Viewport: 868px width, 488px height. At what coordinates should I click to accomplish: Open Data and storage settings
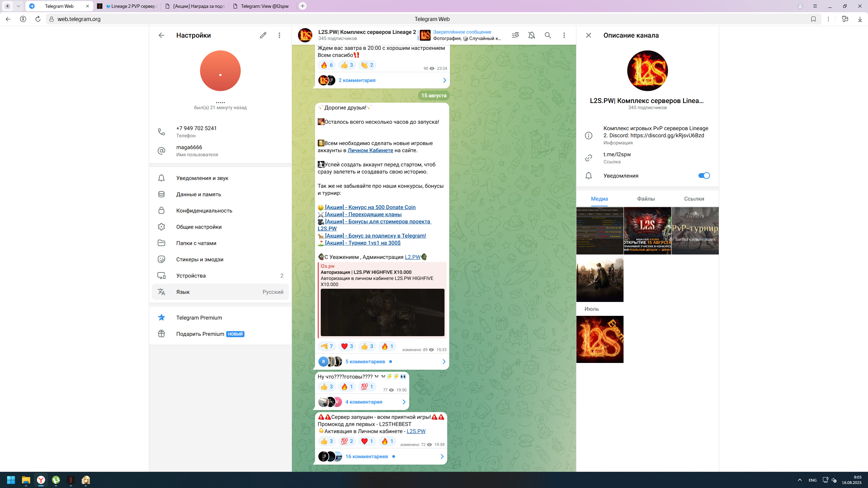click(220, 194)
